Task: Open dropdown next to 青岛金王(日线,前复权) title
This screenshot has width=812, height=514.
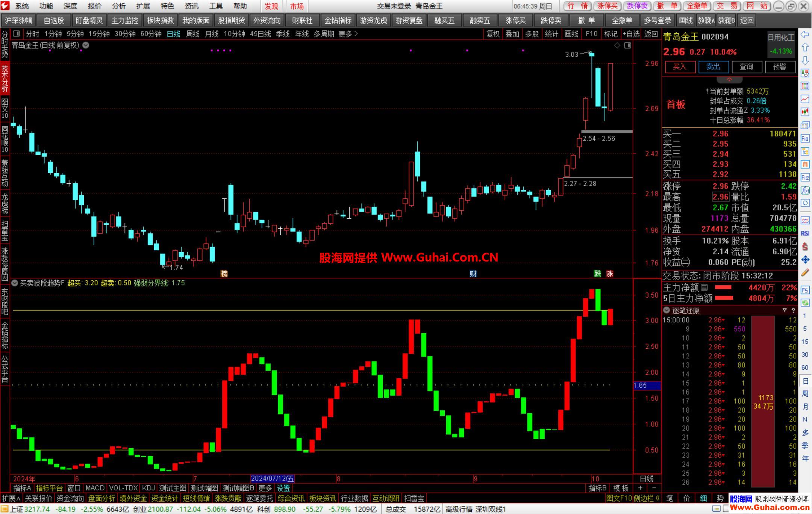Action: coord(86,45)
